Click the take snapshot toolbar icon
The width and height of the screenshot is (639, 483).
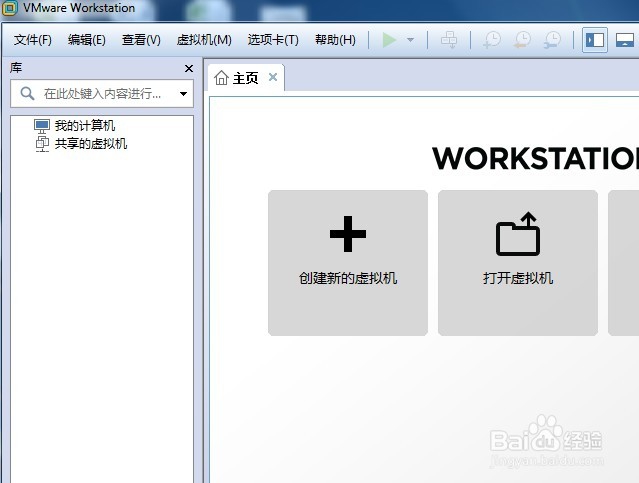[492, 40]
